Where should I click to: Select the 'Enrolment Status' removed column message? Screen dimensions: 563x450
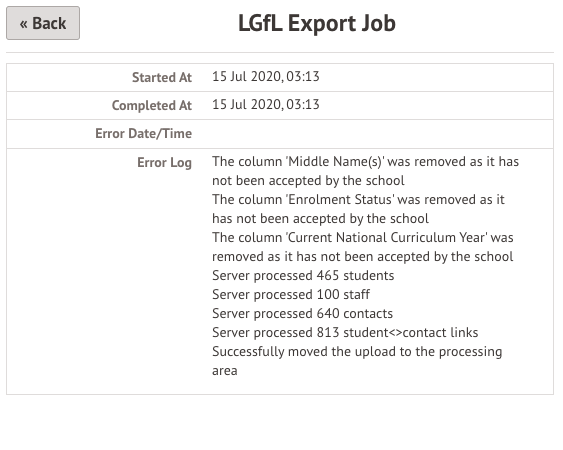click(x=358, y=209)
